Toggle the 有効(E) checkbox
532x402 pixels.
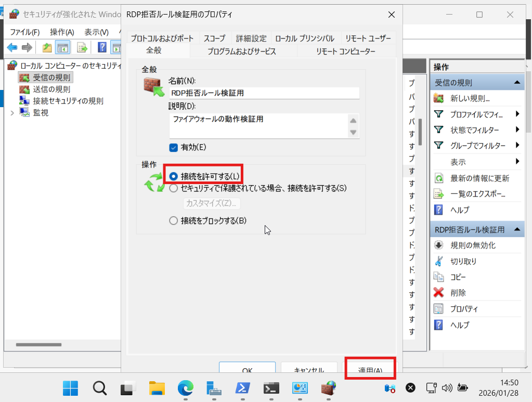tap(173, 148)
